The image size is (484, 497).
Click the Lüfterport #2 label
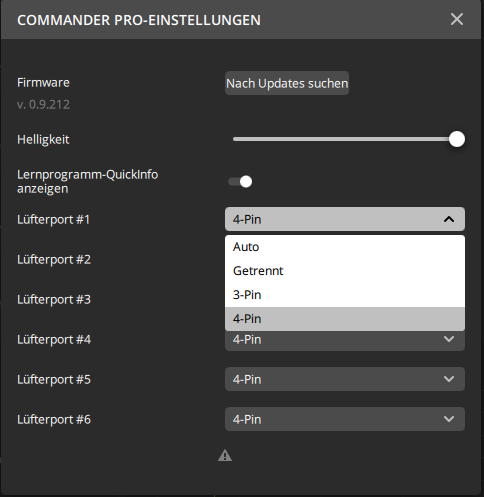[x=54, y=259]
